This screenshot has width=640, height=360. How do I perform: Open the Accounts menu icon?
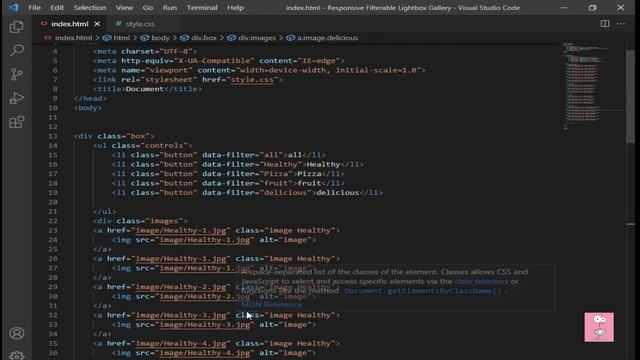pyautogui.click(x=17, y=333)
